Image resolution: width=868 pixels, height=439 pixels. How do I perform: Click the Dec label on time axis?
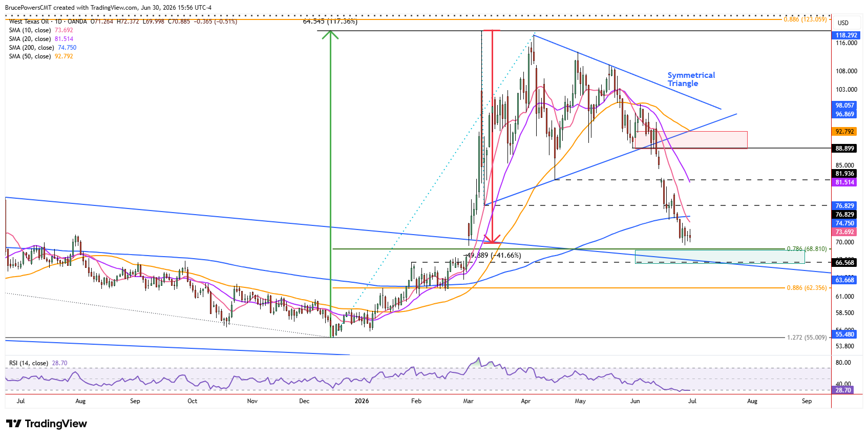(304, 401)
